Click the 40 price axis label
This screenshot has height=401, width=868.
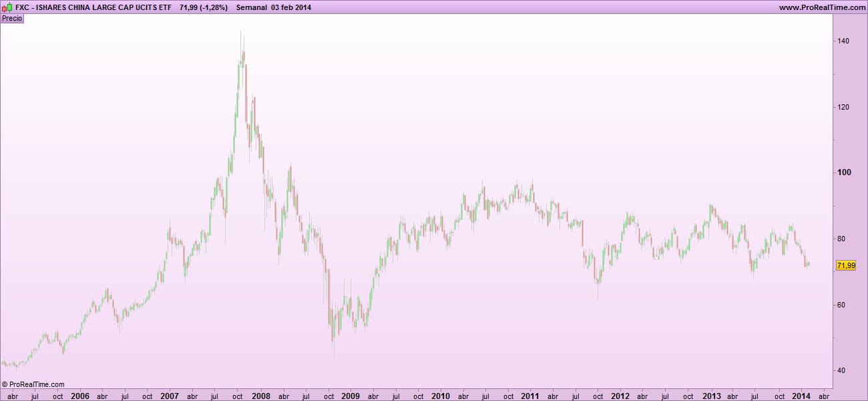841,370
